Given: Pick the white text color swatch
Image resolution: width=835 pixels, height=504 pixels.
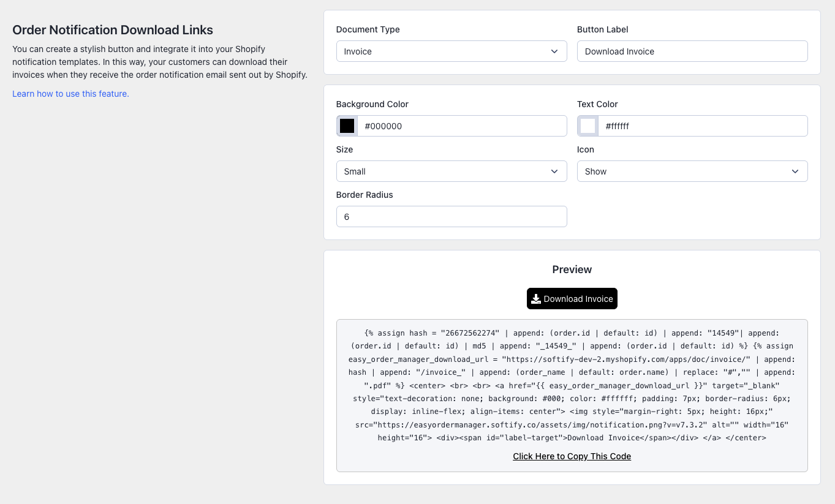Looking at the screenshot, I should point(588,126).
